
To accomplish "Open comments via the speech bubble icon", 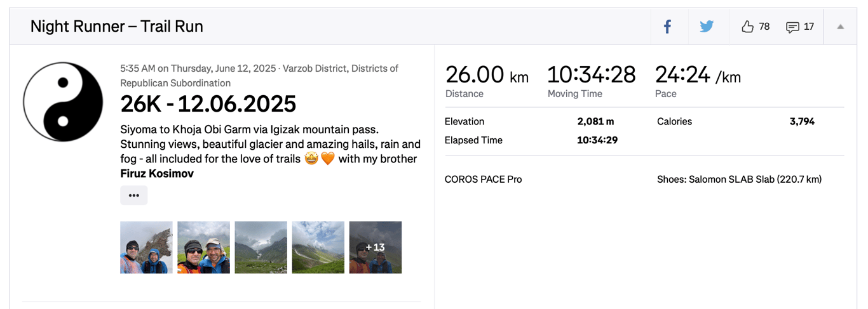I will [x=792, y=27].
